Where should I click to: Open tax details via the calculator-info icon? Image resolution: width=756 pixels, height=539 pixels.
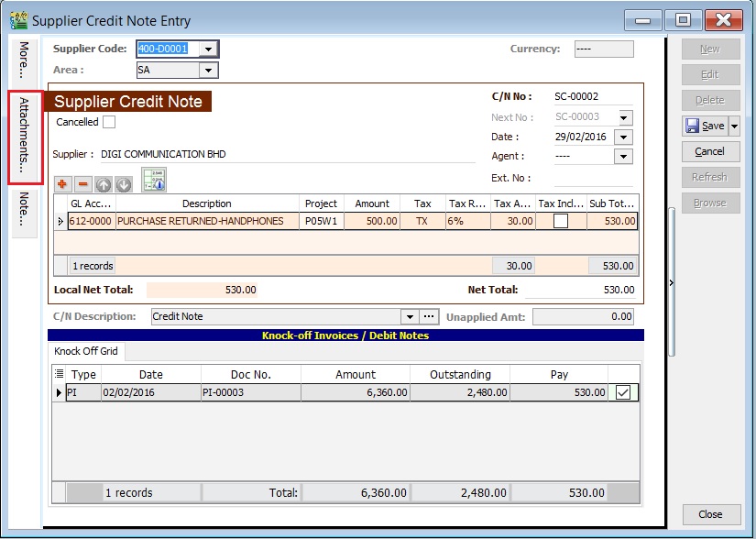pos(154,181)
